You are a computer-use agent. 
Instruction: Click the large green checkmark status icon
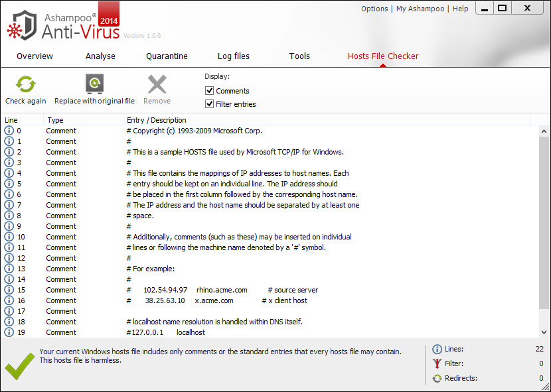point(19,365)
